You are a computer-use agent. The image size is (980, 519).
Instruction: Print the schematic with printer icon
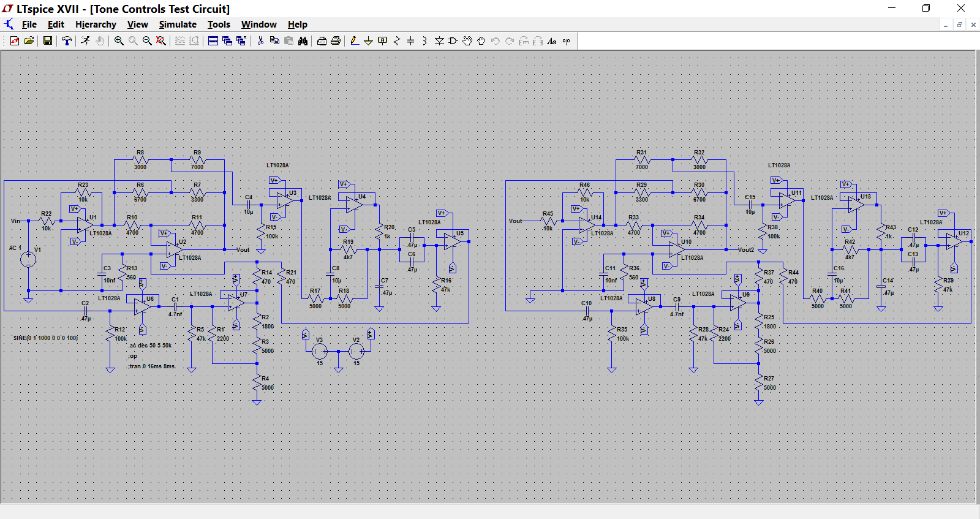pyautogui.click(x=336, y=41)
